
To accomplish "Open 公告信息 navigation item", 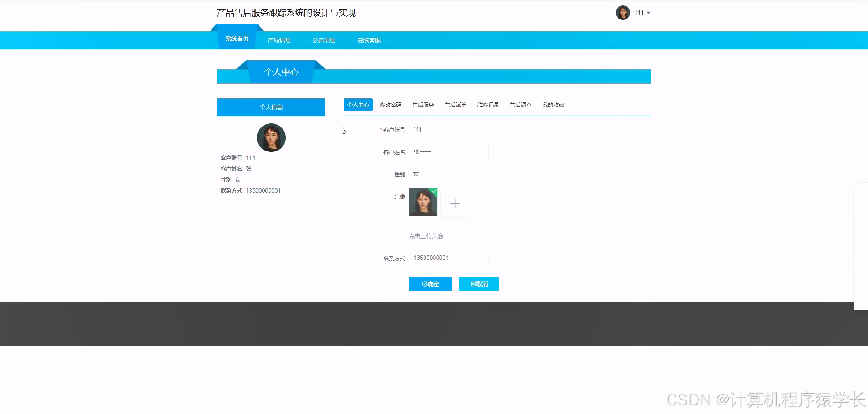I will (x=324, y=40).
